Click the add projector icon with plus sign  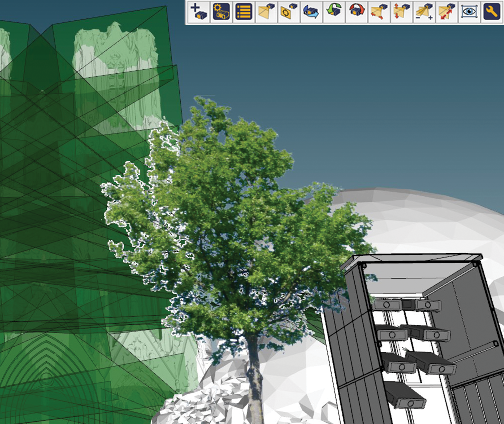click(x=199, y=11)
